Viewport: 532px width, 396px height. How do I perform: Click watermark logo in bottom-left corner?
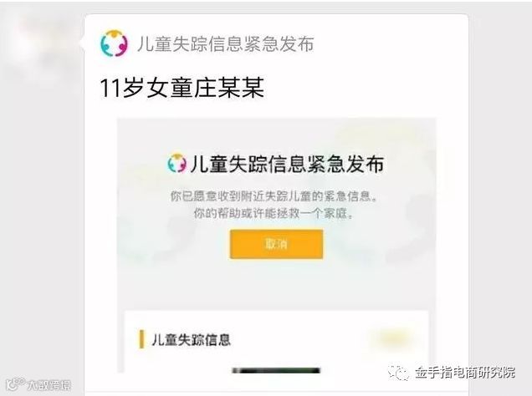(16, 384)
